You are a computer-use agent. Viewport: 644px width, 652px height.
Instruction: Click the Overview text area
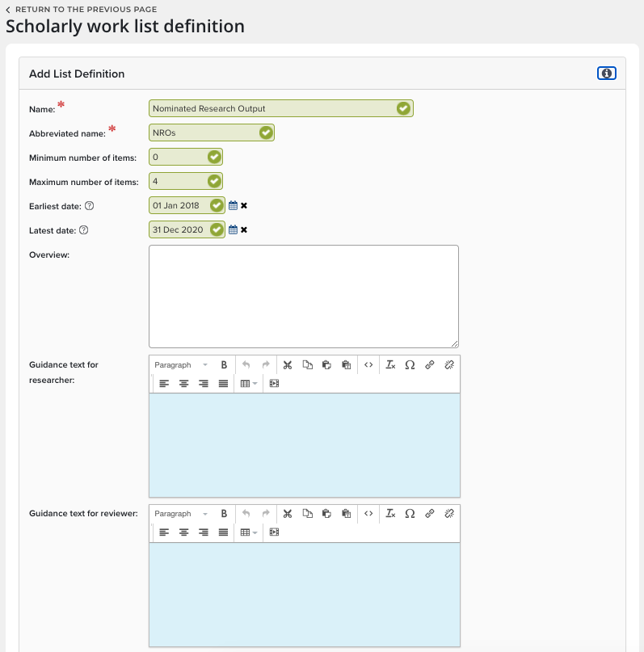click(303, 296)
